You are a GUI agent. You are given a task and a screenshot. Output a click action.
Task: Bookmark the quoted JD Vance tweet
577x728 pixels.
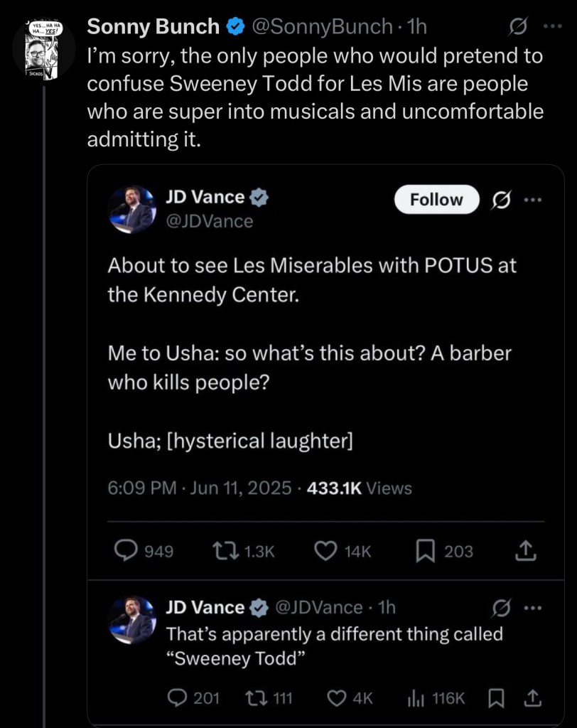424,551
